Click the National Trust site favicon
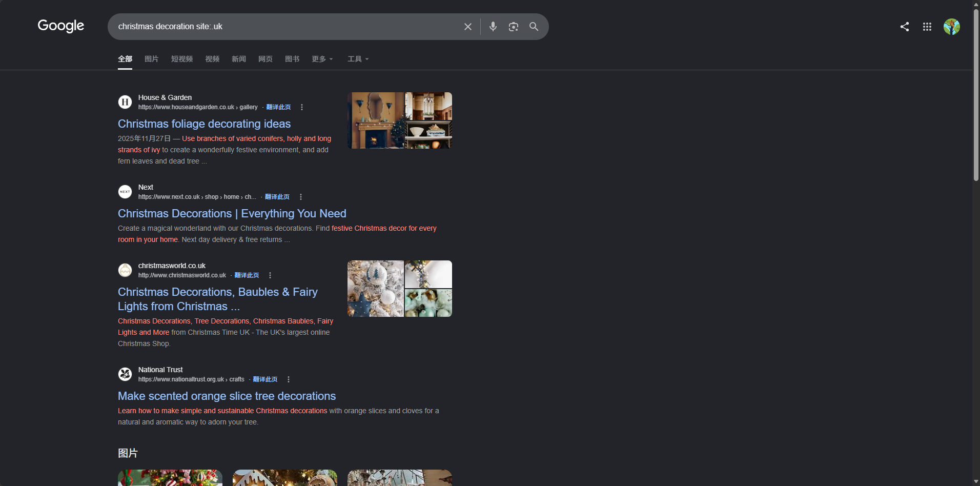Image resolution: width=980 pixels, height=486 pixels. 125,374
